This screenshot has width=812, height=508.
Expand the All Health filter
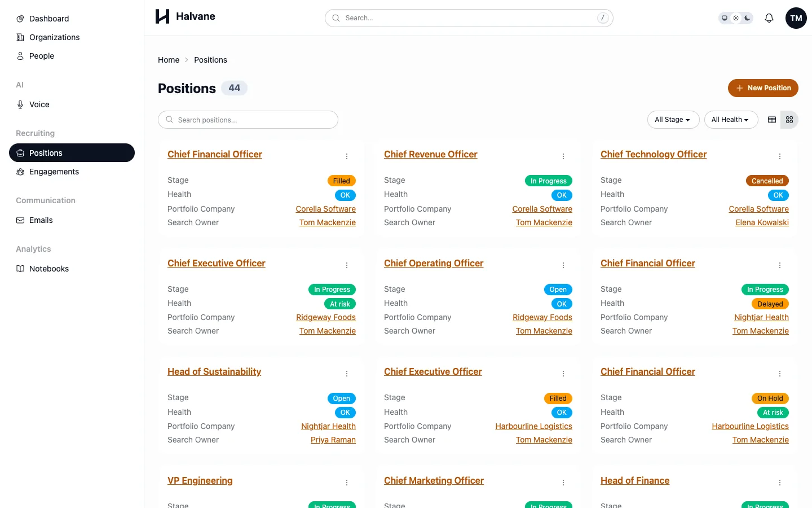pyautogui.click(x=731, y=120)
